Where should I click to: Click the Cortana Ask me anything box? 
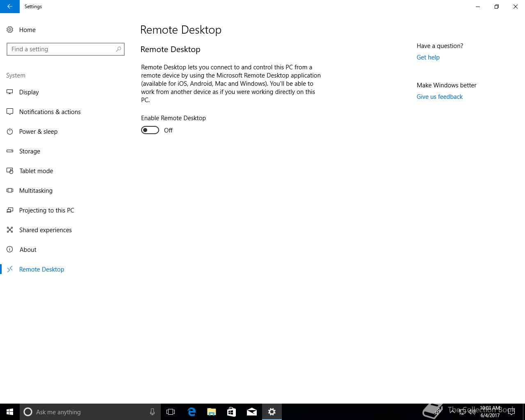pos(90,412)
